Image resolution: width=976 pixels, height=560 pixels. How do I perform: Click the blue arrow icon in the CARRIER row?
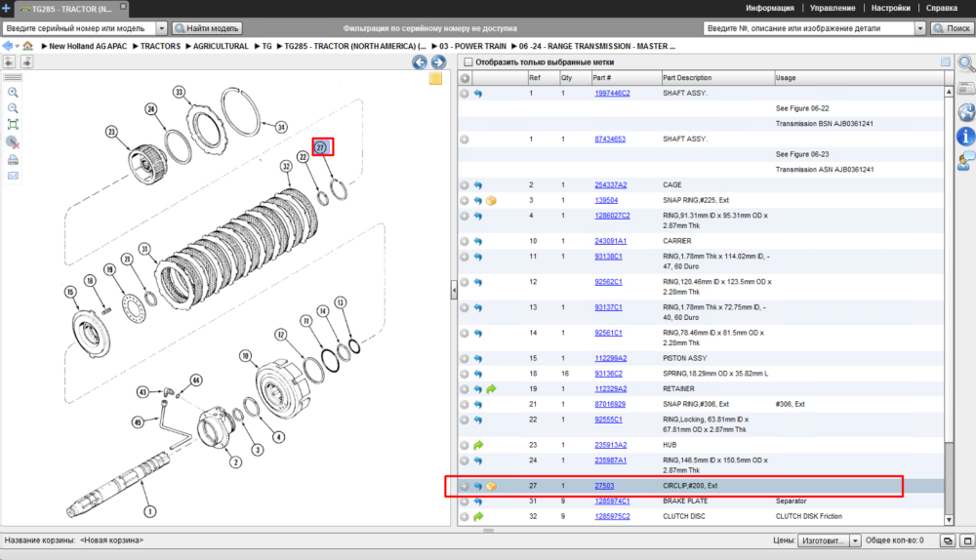click(478, 241)
